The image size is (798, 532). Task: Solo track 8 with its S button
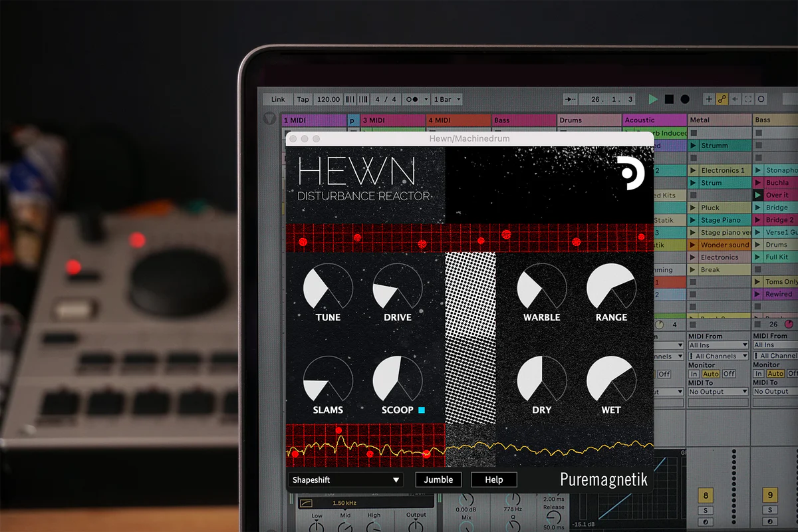click(705, 510)
